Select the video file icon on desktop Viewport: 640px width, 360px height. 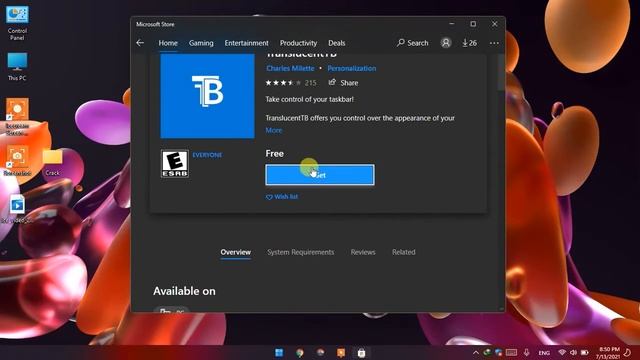click(x=17, y=208)
